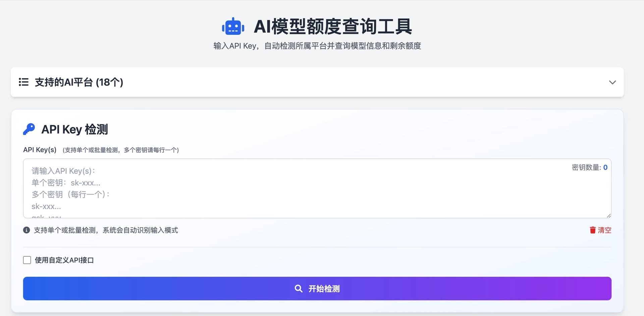Click the info circle icon below textarea

point(26,230)
